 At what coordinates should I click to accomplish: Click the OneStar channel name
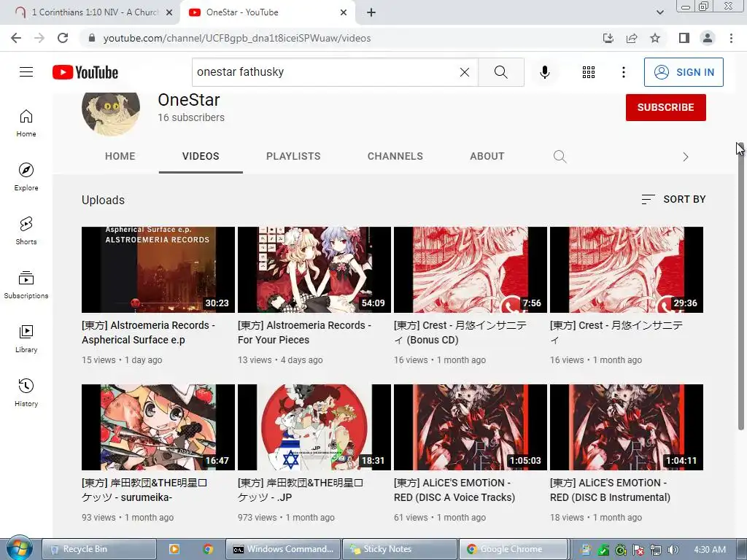189,100
